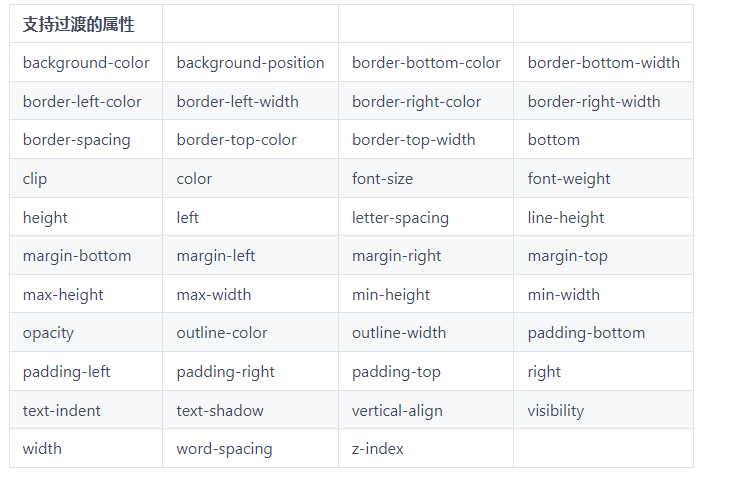This screenshot has height=484, width=740.
Task: Select the opacity property cell
Action: coord(48,333)
